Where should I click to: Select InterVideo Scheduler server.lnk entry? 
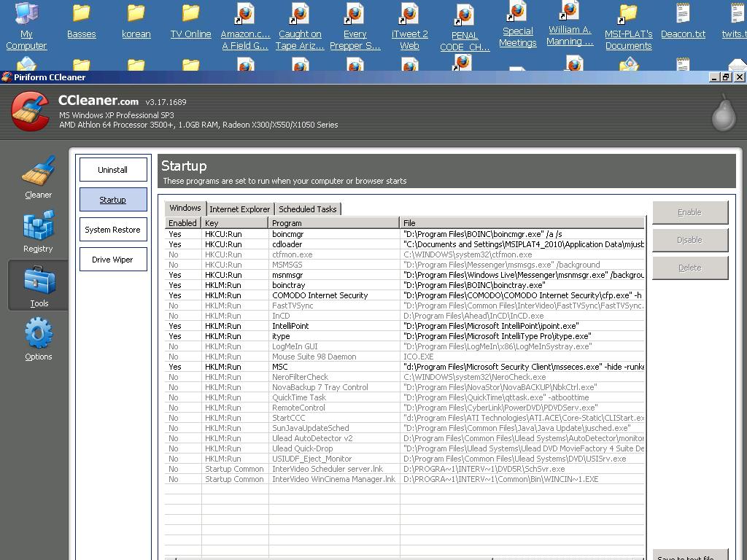[404, 469]
